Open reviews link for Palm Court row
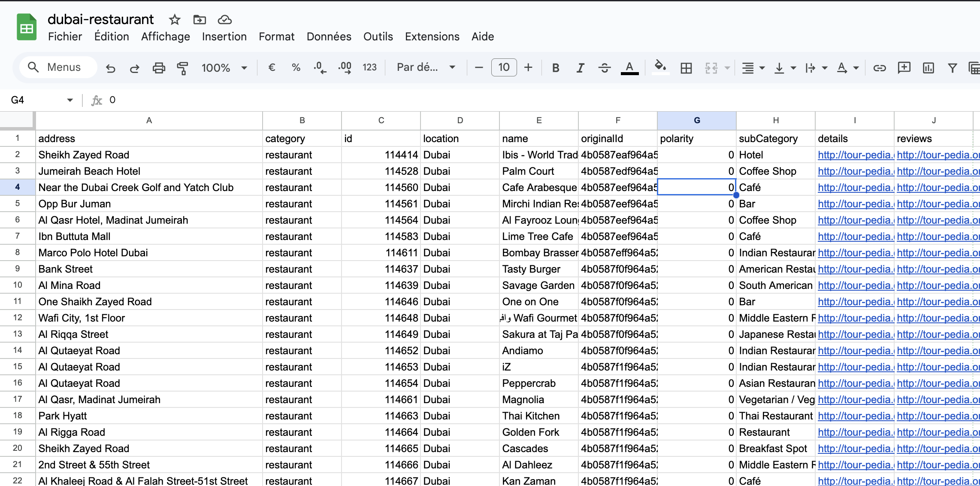 [x=938, y=171]
